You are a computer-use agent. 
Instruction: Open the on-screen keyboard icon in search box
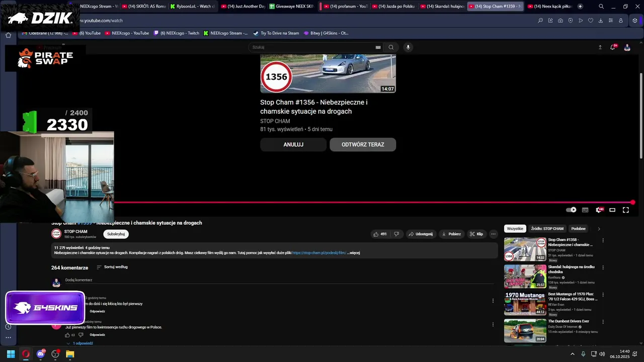378,47
